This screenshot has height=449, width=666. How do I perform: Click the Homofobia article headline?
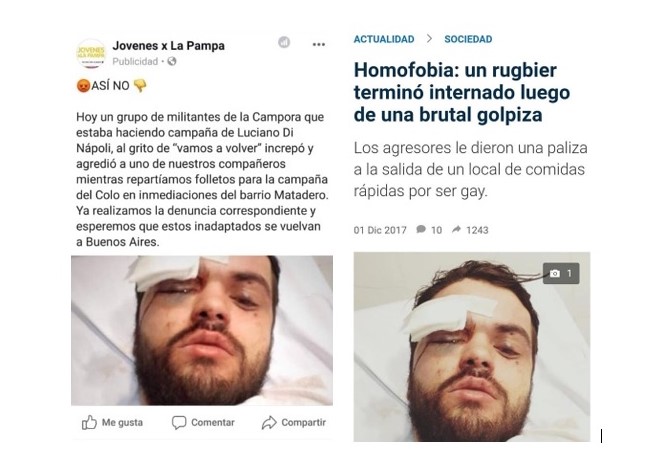[462, 92]
